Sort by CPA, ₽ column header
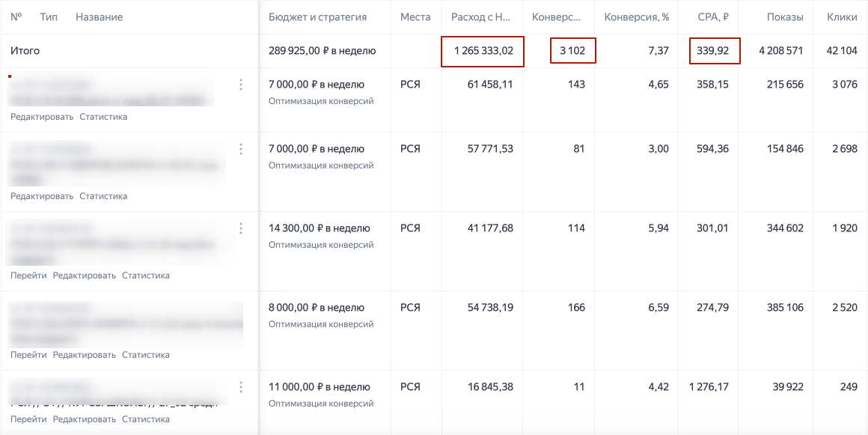Image resolution: width=868 pixels, height=435 pixels. coord(714,17)
